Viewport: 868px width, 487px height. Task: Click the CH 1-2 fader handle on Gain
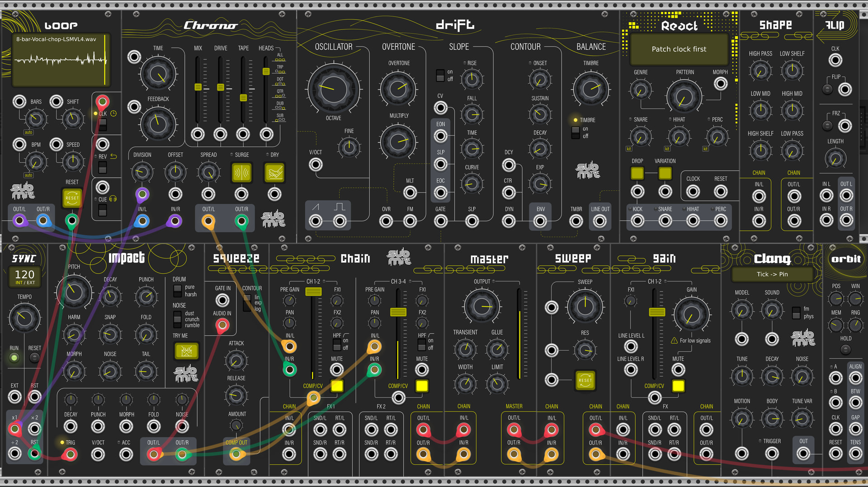click(656, 312)
